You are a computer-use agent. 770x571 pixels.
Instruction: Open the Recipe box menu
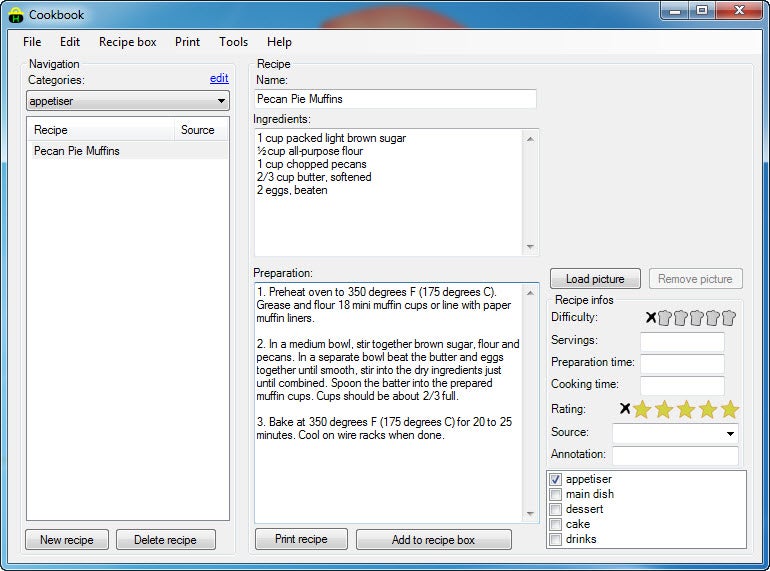[x=128, y=42]
